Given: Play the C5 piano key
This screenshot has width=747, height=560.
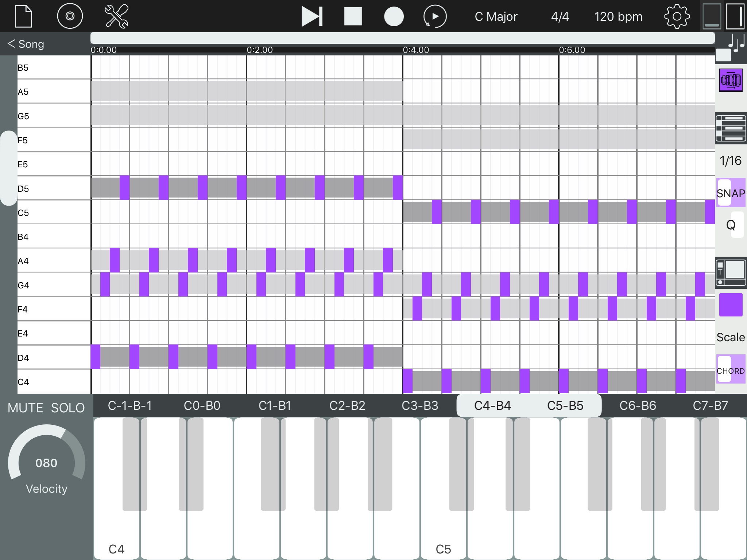Looking at the screenshot, I should 444,532.
